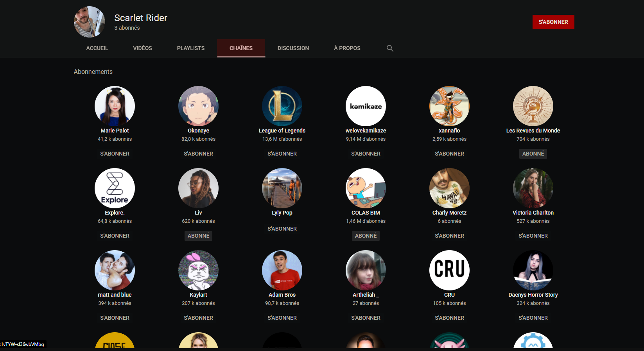The image size is (644, 351).
Task: Click the Marie Palot channel name
Action: coord(115,131)
